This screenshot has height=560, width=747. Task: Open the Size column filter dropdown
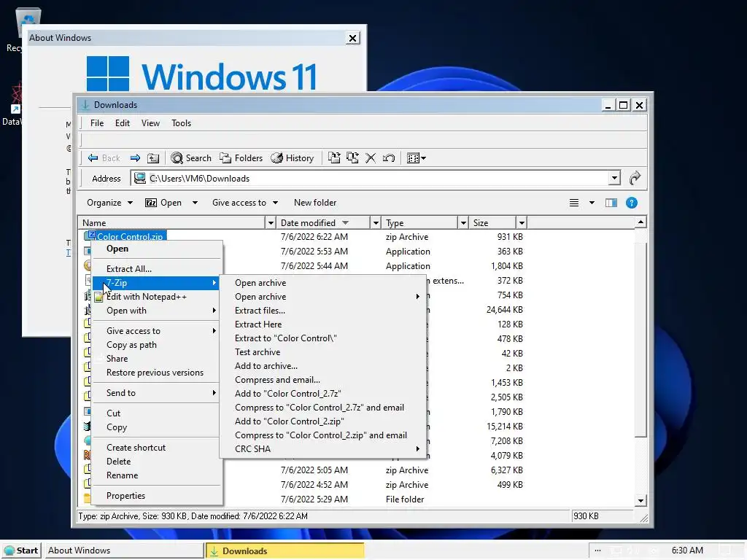click(x=522, y=223)
